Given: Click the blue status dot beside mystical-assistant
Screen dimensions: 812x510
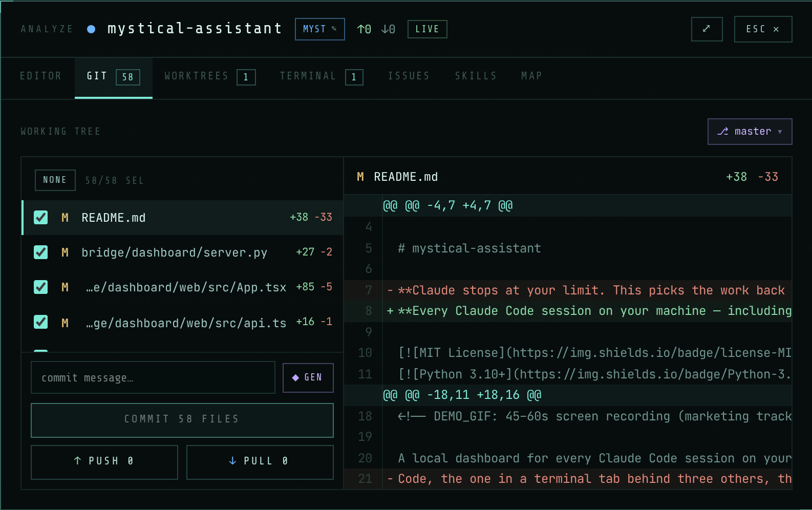Looking at the screenshot, I should (x=91, y=29).
